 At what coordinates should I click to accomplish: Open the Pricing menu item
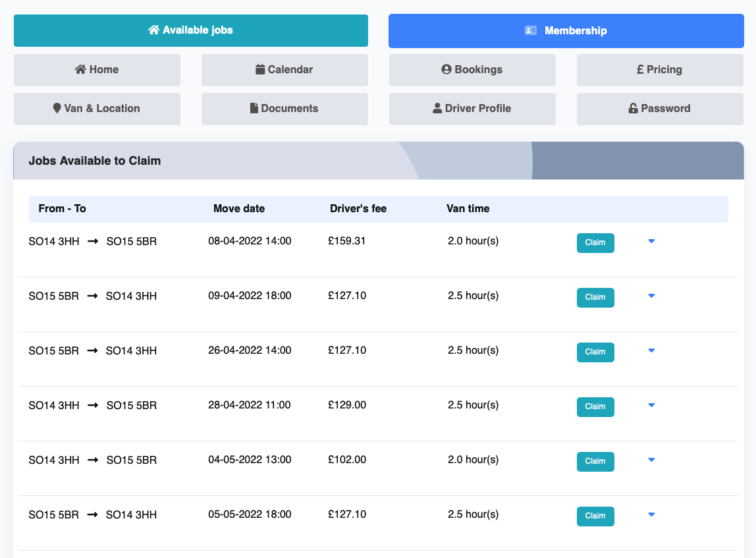point(660,69)
